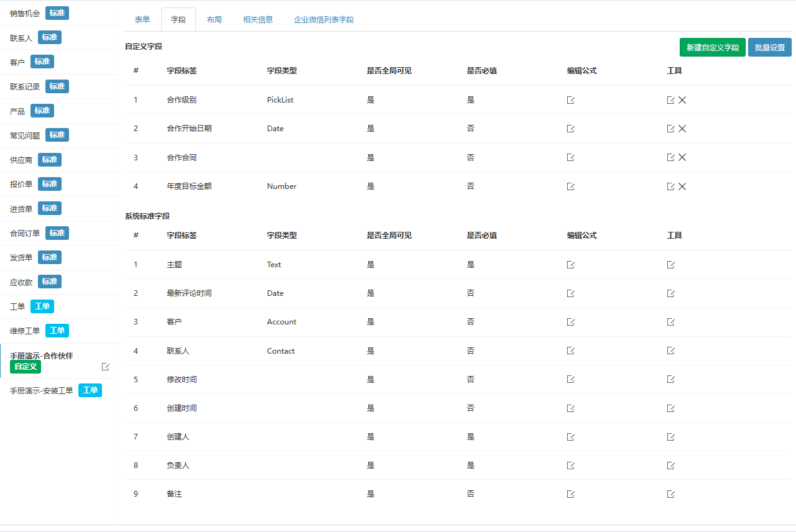Edit formula for 客户 standard field

click(570, 322)
